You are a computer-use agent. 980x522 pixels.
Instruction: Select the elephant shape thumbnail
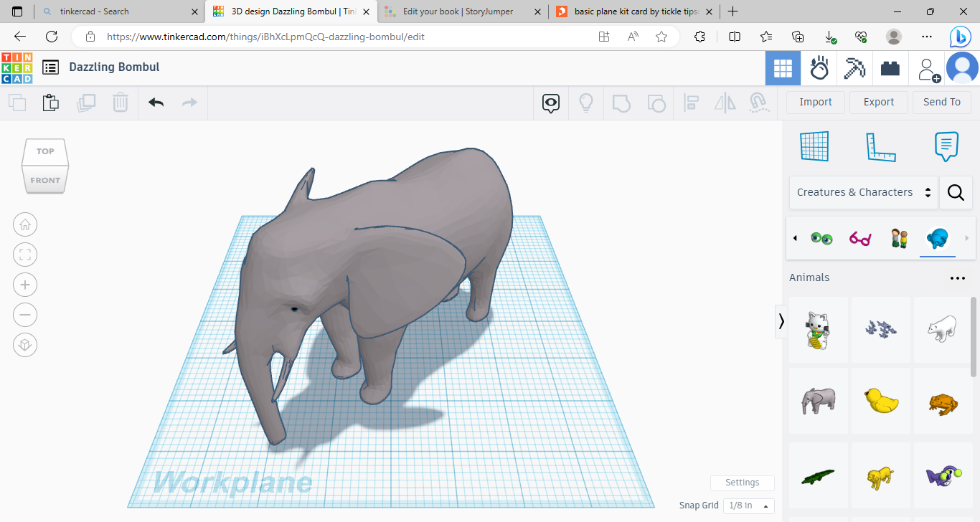pos(819,402)
